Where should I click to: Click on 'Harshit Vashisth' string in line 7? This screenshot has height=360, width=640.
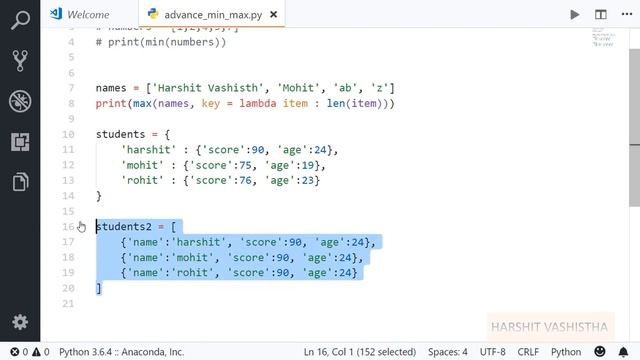pos(208,88)
